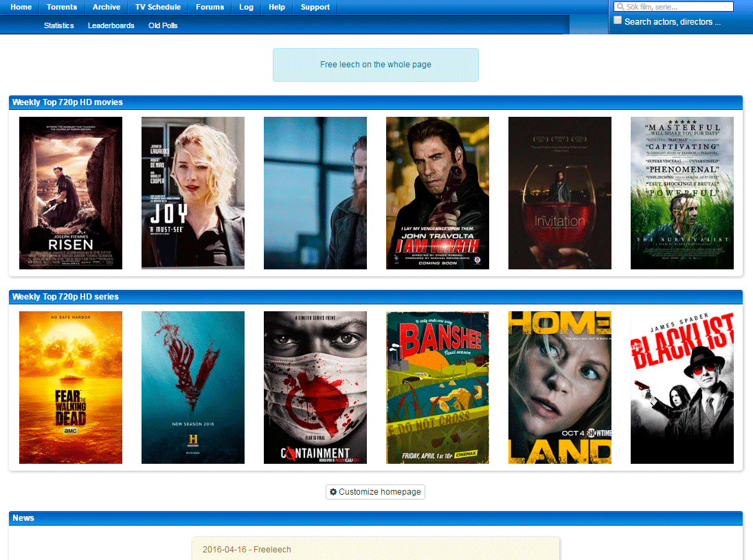Open the I Am Wrath poster

pos(438,193)
